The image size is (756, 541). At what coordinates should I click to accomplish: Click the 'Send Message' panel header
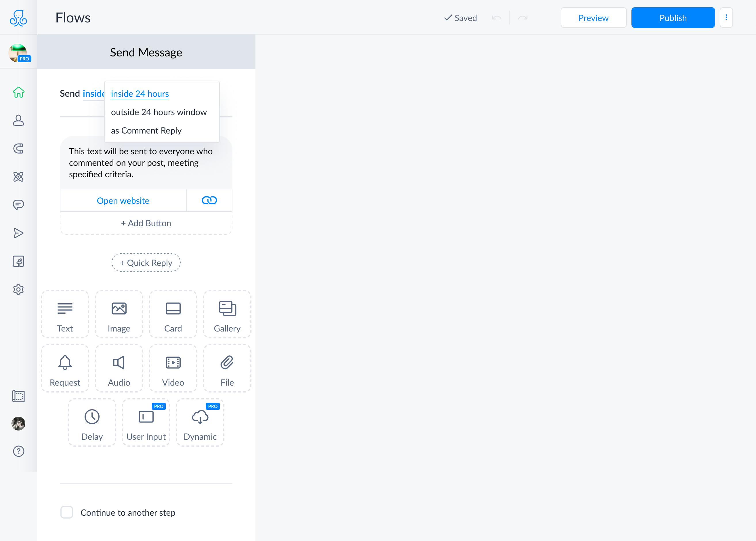point(146,52)
